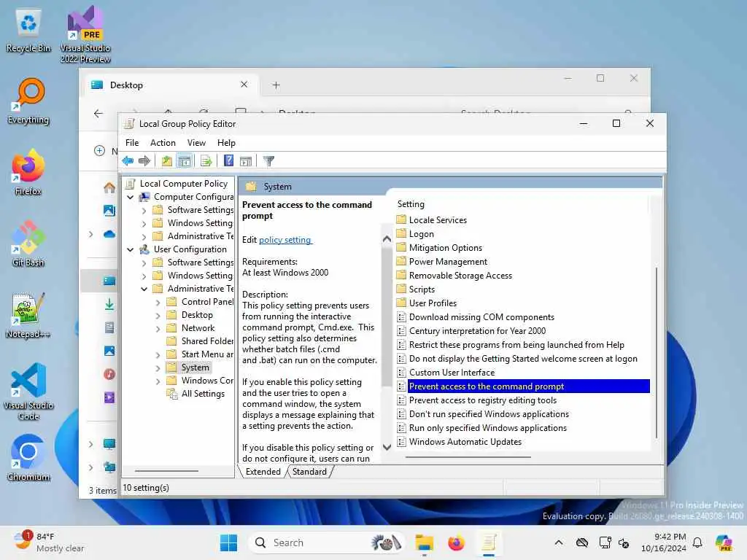Select Local Computer Policy root node

[x=183, y=183]
